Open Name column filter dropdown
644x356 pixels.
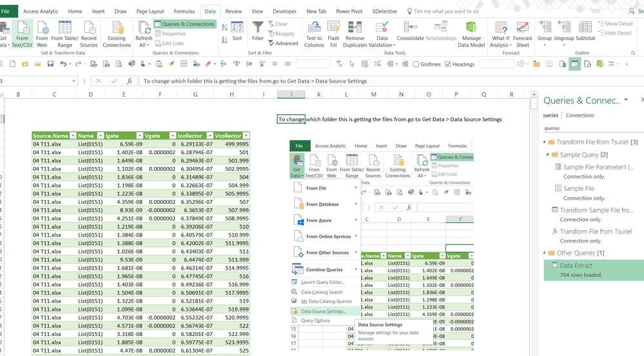pos(101,135)
